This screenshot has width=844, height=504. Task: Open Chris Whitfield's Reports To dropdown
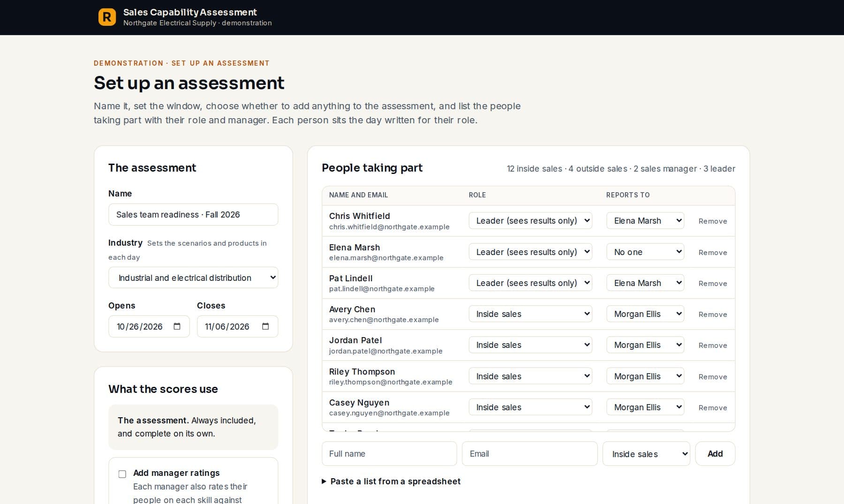645,221
